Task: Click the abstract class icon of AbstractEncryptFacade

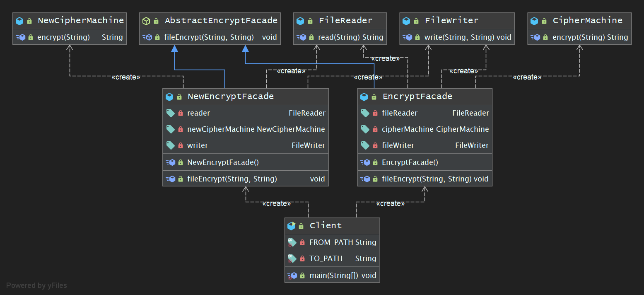Action: (146, 21)
